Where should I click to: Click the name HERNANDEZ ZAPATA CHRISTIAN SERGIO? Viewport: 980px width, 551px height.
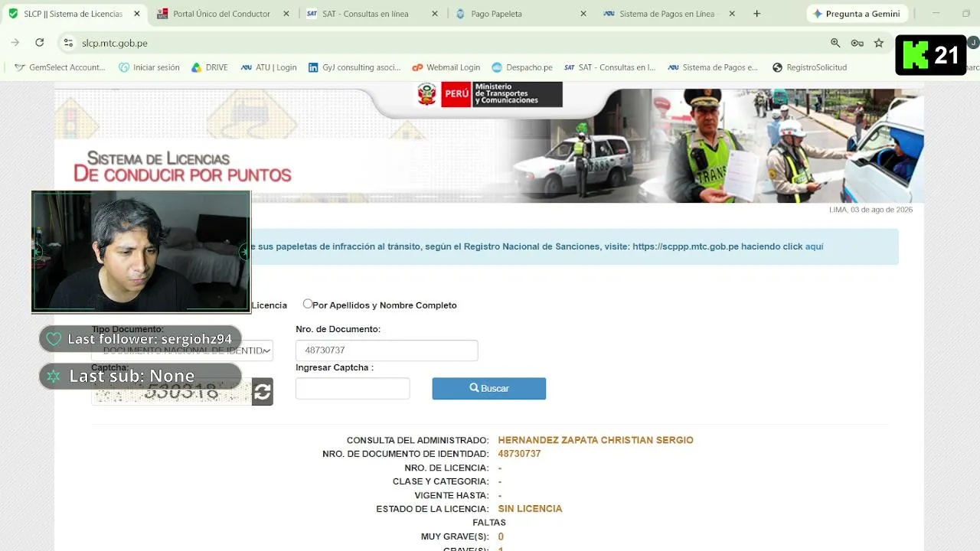pos(596,440)
